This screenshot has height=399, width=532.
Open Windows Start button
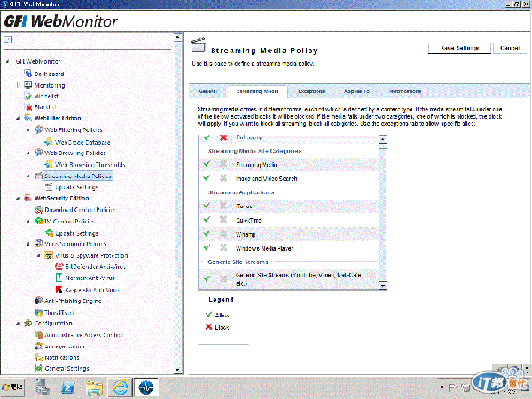coord(12,387)
